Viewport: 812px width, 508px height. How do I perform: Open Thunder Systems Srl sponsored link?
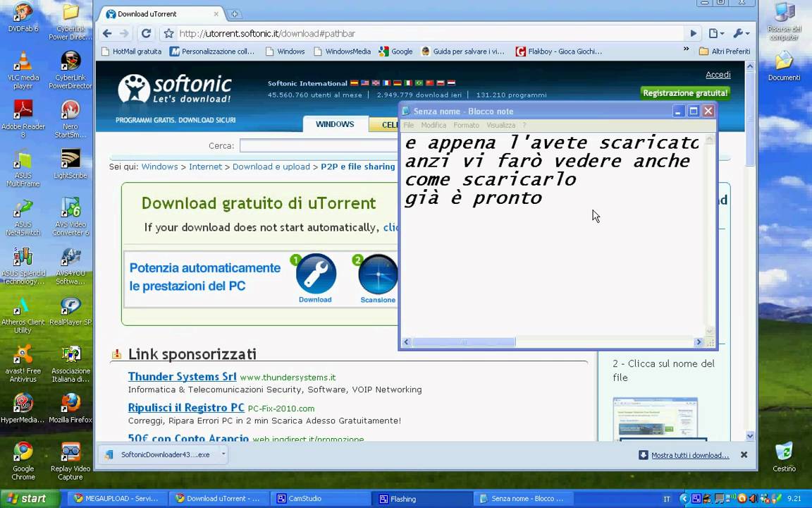coord(183,377)
